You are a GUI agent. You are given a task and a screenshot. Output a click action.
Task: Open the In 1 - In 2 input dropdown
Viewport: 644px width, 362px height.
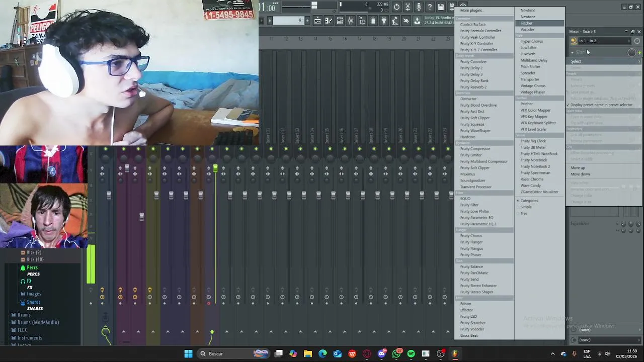pos(604,41)
